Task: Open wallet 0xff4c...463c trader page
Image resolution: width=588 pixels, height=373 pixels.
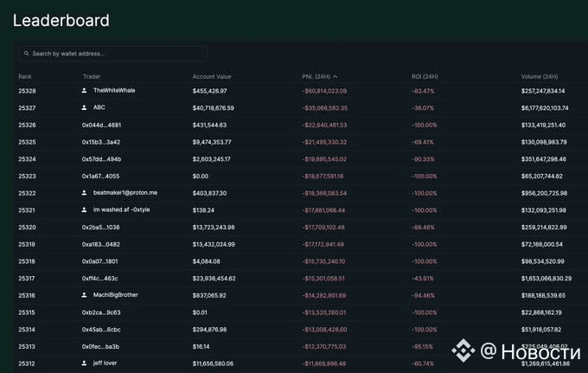Action: pyautogui.click(x=99, y=278)
